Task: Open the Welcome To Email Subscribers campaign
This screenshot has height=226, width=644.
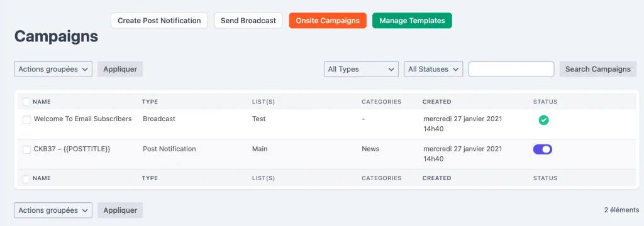Action: point(82,119)
